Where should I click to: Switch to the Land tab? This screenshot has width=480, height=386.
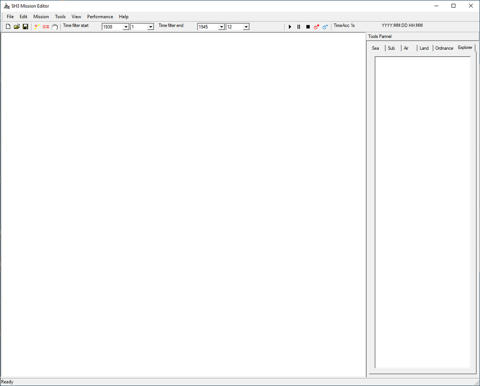click(x=424, y=48)
